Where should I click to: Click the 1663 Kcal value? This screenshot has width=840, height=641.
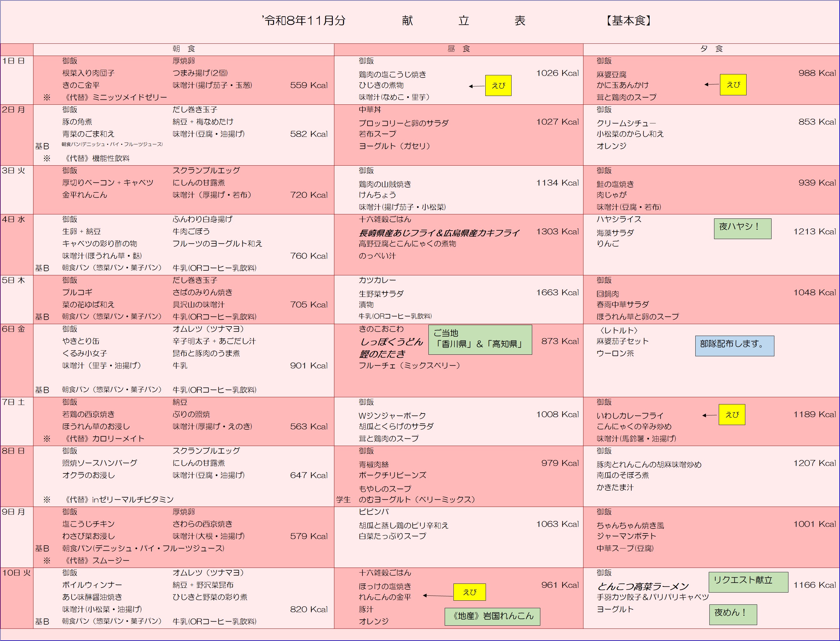557,292
